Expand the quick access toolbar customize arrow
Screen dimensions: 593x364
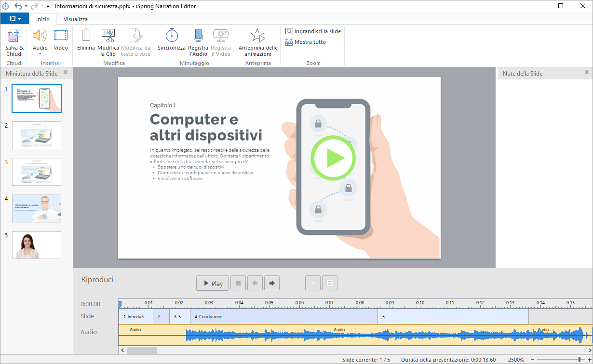tap(48, 6)
